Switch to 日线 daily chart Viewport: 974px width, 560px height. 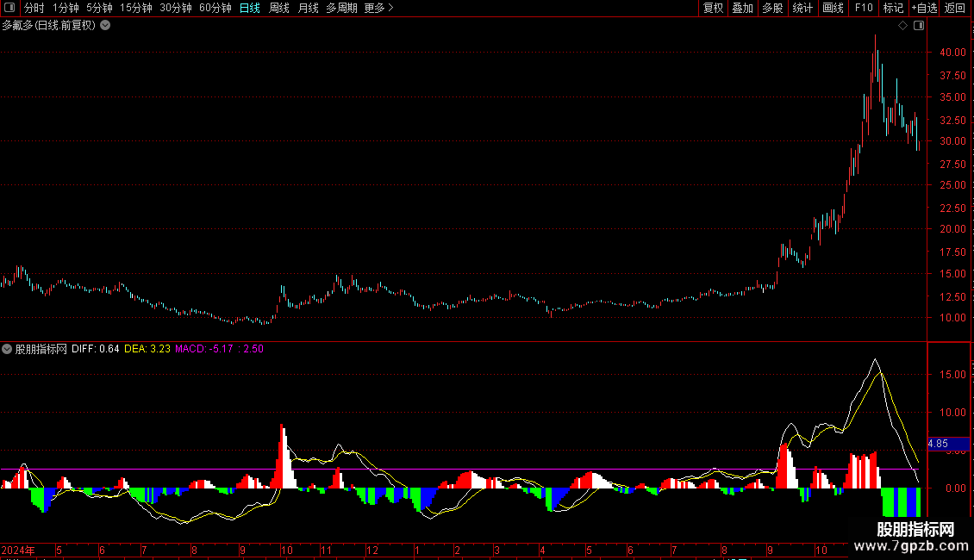click(x=250, y=8)
